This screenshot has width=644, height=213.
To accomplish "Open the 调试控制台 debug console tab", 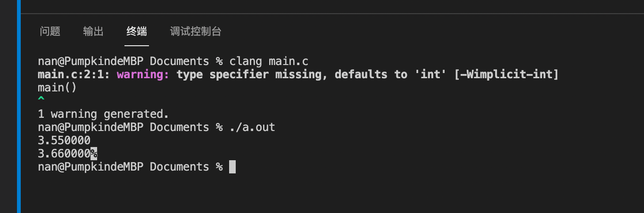I will (x=196, y=32).
